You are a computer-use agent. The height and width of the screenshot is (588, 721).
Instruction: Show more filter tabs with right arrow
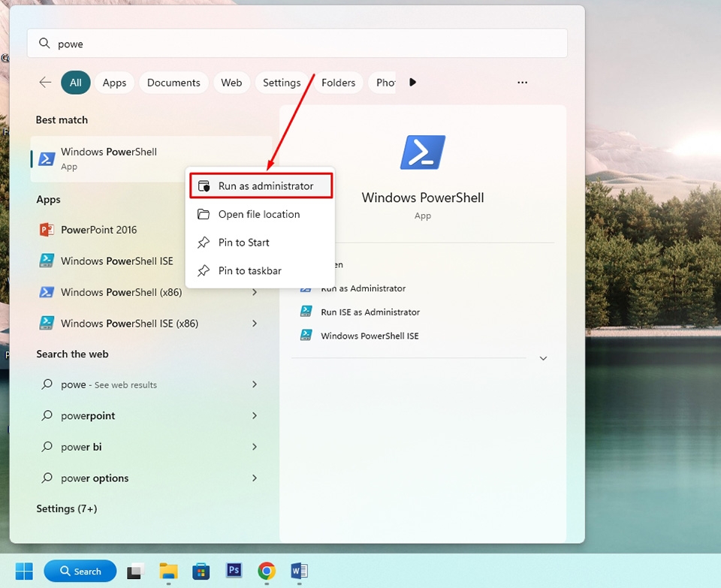[412, 83]
